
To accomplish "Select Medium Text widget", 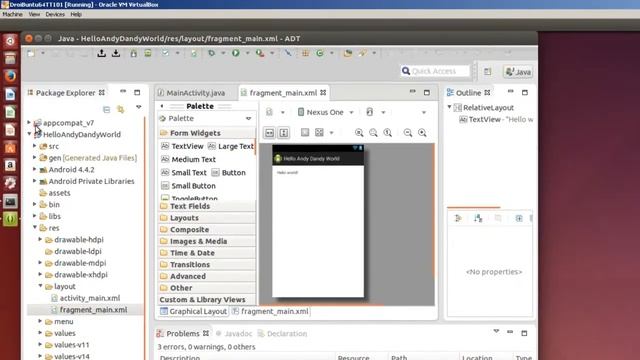I will click(189, 159).
